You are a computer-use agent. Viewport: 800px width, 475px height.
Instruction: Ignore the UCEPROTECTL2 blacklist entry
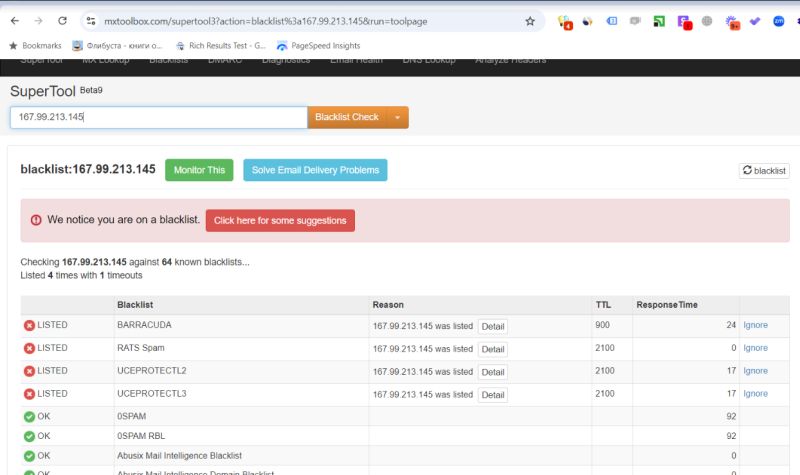[755, 371]
